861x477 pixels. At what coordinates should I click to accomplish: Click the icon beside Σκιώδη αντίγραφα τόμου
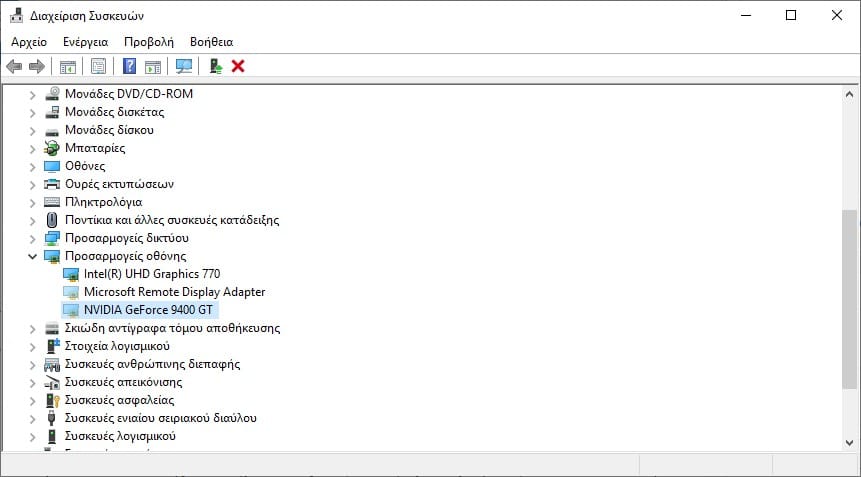(x=52, y=328)
